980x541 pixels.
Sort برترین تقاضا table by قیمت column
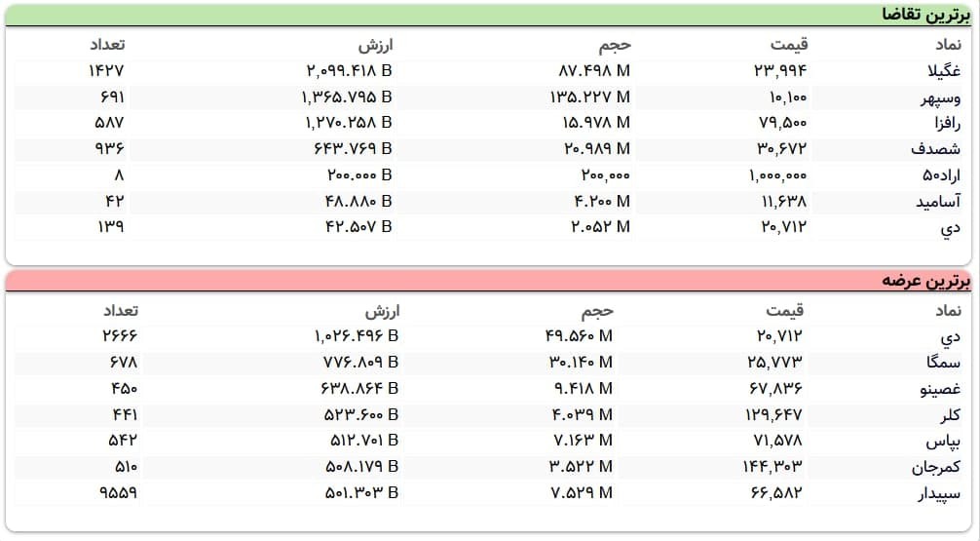[x=790, y=45]
